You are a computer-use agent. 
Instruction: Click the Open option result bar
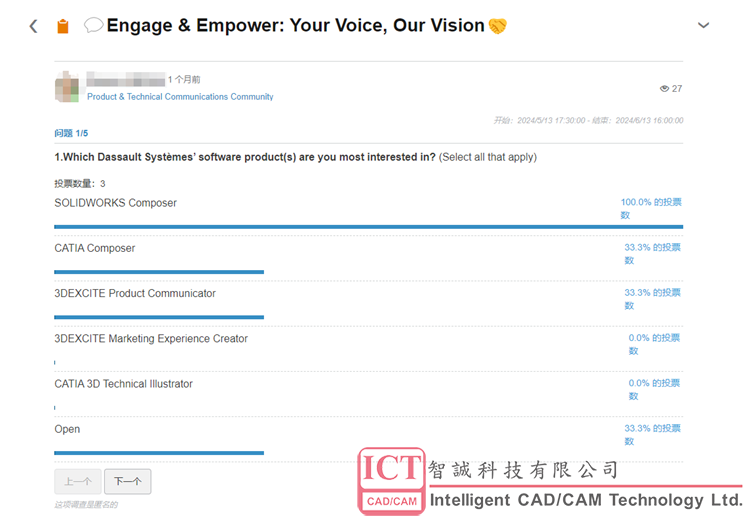[x=159, y=452]
